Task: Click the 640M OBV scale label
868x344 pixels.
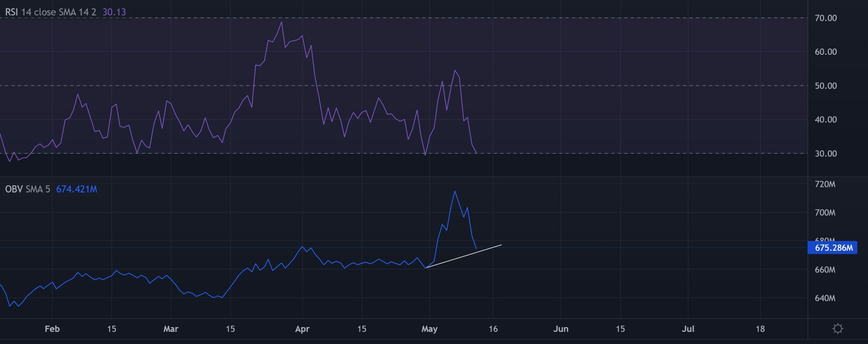Action: [x=825, y=298]
